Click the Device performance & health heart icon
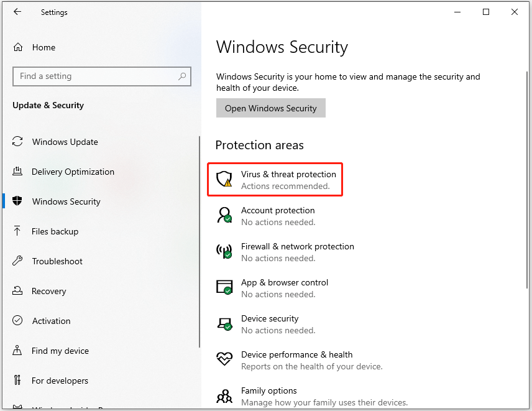This screenshot has height=411, width=532. [224, 359]
